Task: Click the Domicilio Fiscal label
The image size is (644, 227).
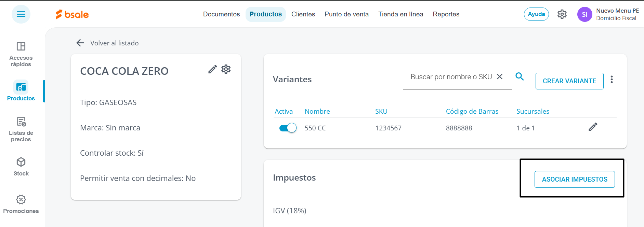Action: 616,18
